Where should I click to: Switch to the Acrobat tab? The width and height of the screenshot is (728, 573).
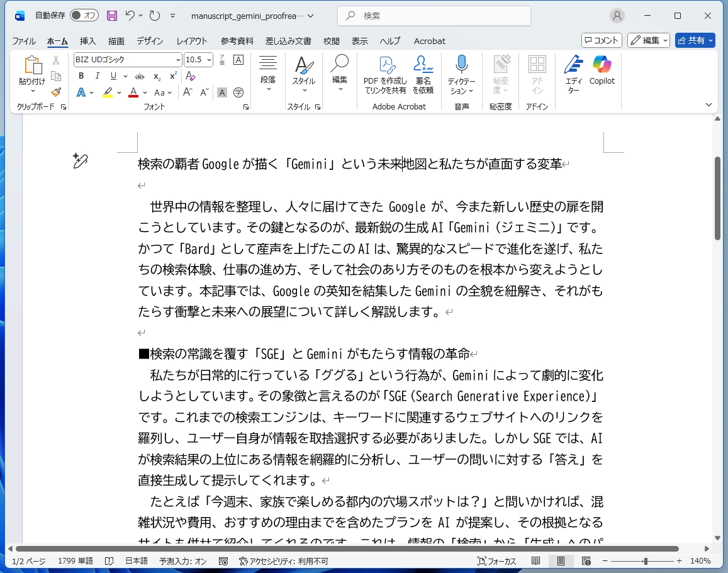point(430,41)
